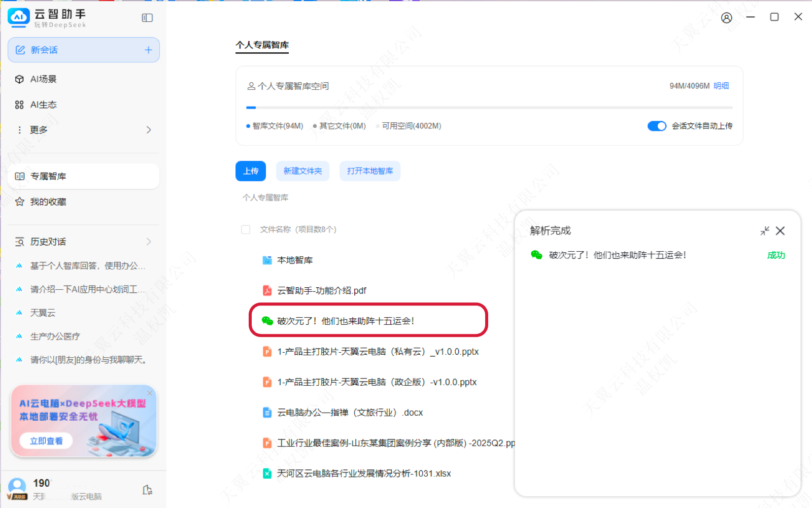Select 专属智库 in the sidebar
812x508 pixels.
[84, 176]
